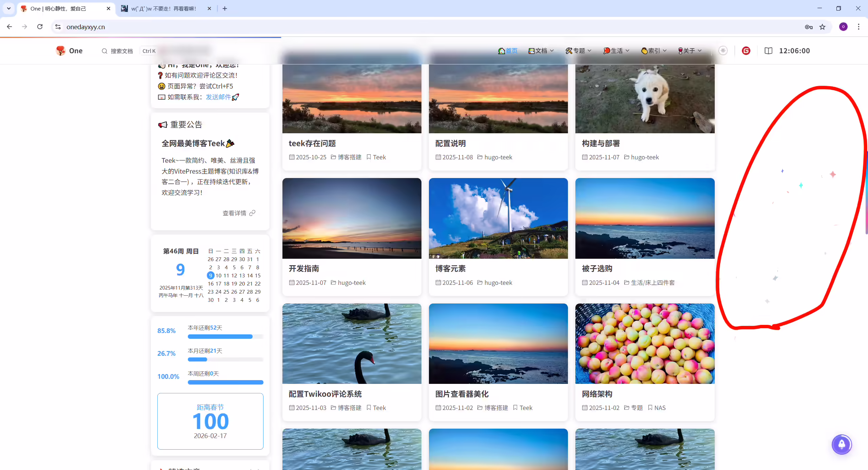Go to the 首页 nav item
The image size is (868, 470).
[x=508, y=51]
